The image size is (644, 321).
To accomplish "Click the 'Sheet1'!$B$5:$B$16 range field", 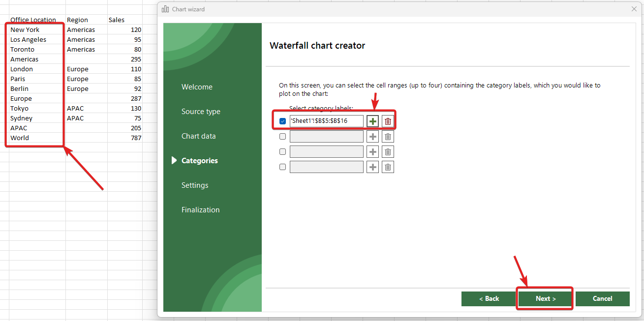I will click(x=326, y=121).
